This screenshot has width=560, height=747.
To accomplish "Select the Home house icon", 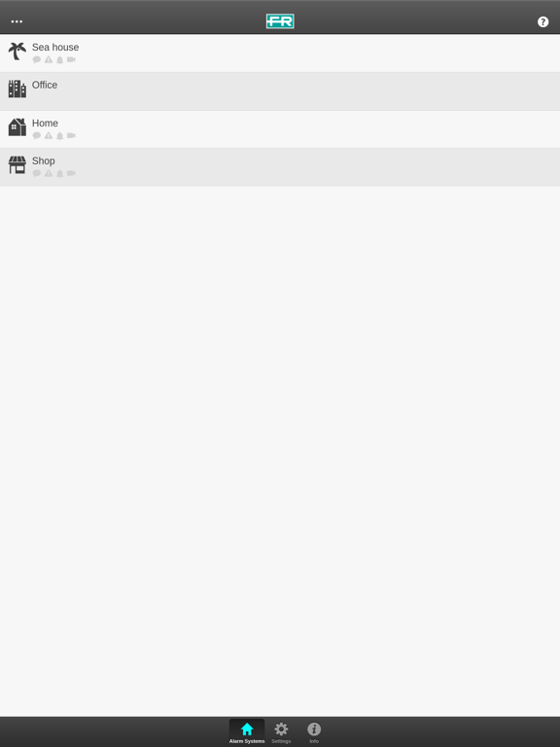I will tap(17, 127).
